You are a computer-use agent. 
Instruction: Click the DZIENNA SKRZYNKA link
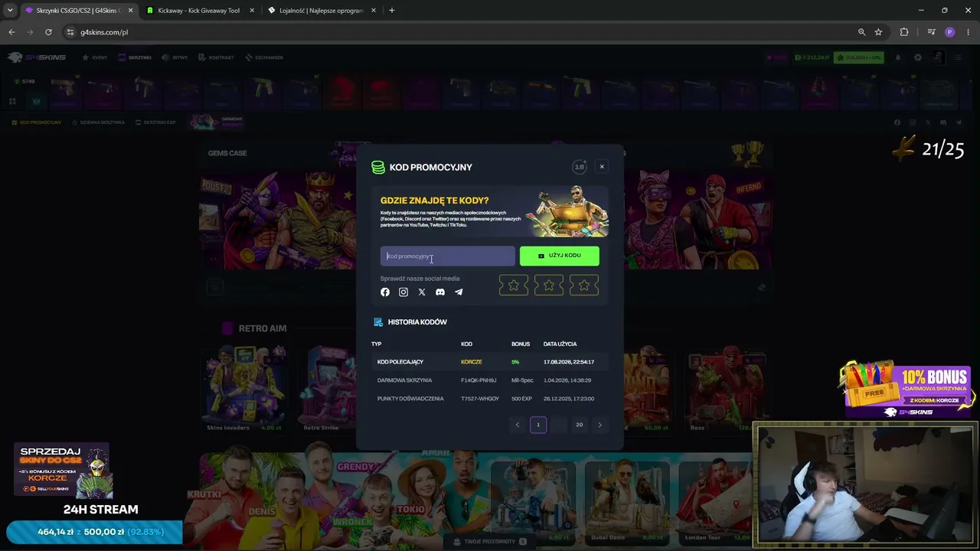coord(98,122)
